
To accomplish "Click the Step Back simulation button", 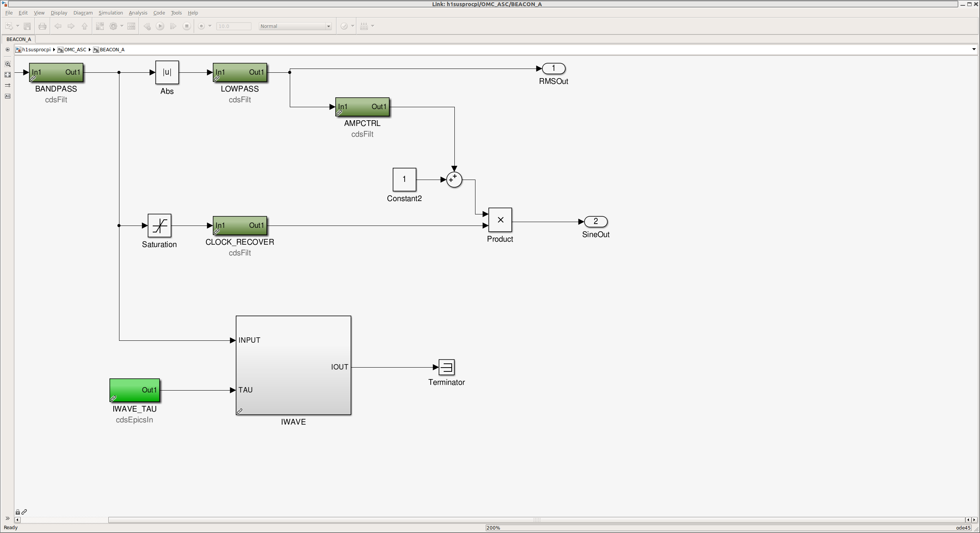I will [147, 26].
